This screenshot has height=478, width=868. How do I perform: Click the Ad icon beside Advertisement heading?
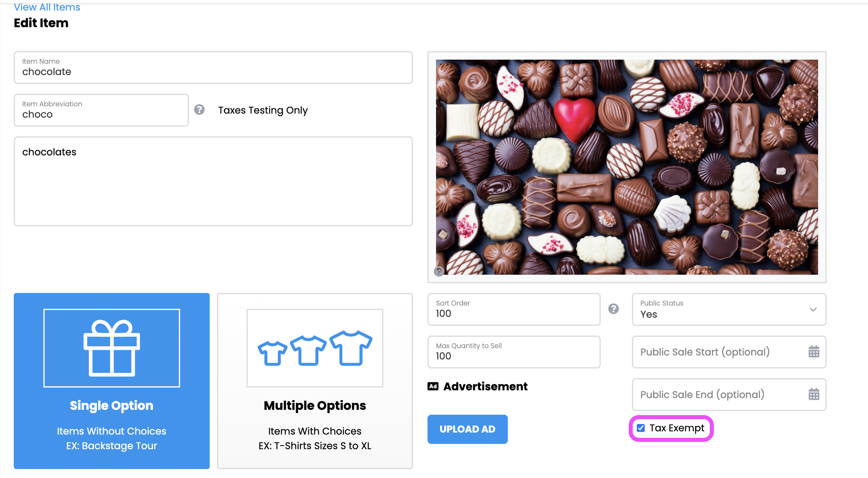(433, 386)
